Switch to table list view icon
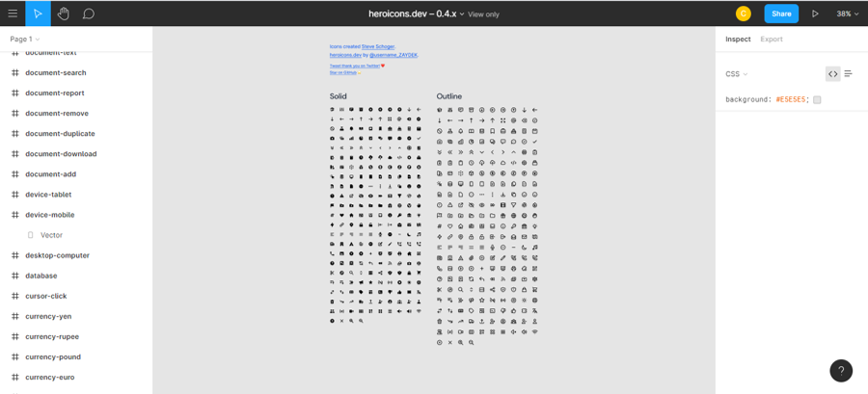This screenshot has width=868, height=394. coord(849,74)
